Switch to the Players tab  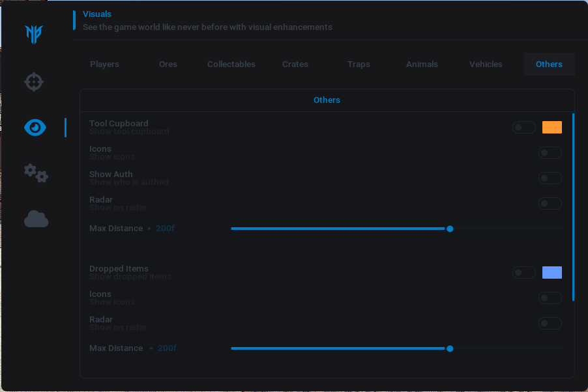click(104, 64)
